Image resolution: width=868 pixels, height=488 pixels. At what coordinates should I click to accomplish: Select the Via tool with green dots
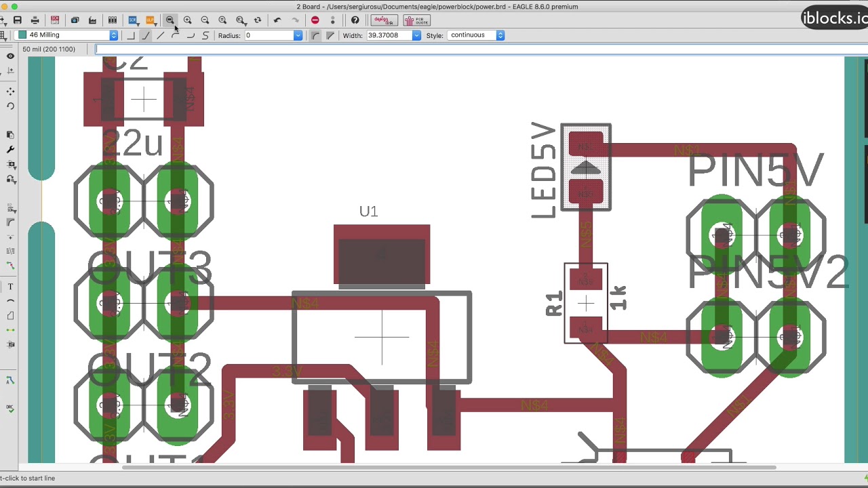pyautogui.click(x=10, y=330)
